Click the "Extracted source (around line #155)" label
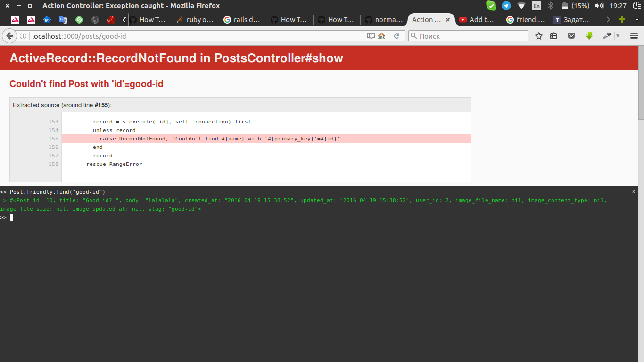 (62, 105)
